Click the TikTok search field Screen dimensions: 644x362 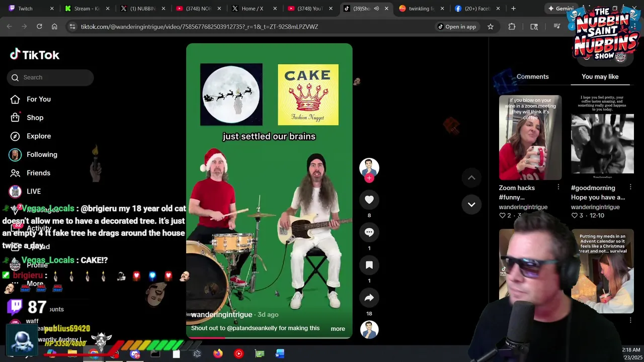pyautogui.click(x=50, y=77)
